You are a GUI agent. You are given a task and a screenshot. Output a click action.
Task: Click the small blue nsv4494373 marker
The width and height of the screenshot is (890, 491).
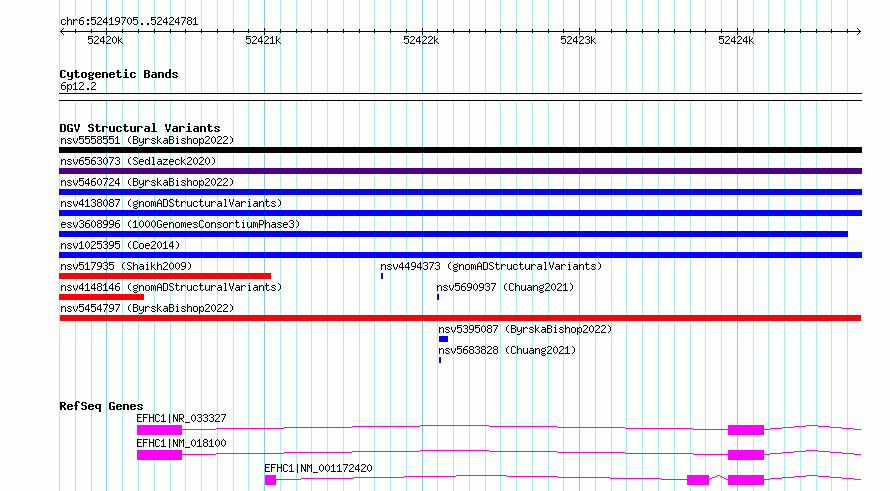(382, 276)
